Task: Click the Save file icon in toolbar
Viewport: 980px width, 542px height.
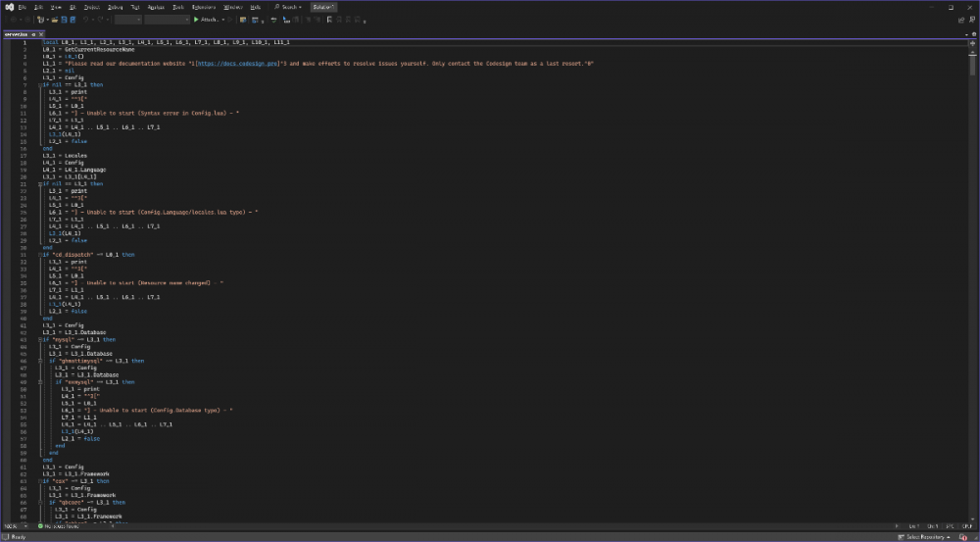Action: click(63, 19)
